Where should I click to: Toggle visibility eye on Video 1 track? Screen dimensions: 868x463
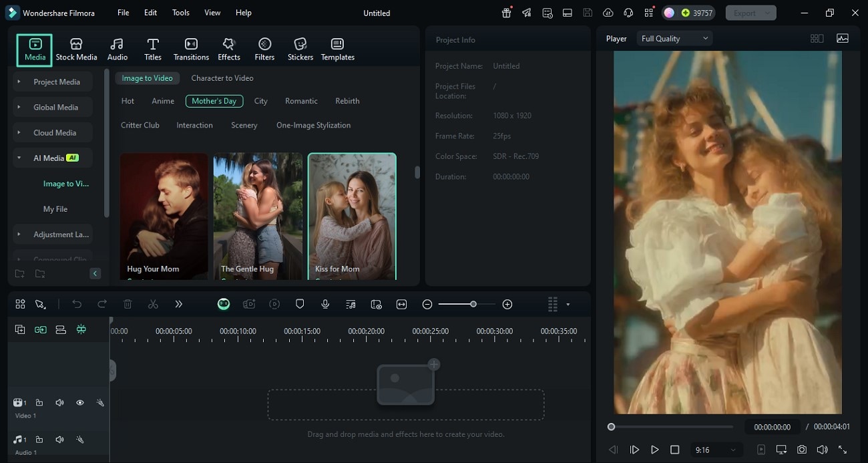(79, 403)
